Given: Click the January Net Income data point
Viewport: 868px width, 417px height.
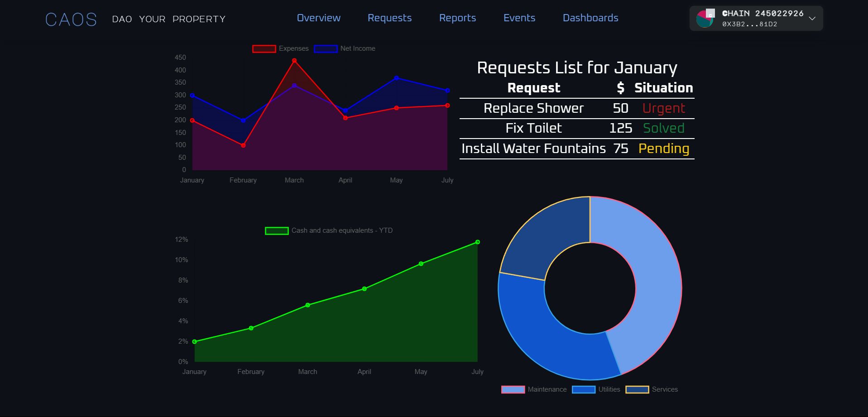Looking at the screenshot, I should pos(192,96).
